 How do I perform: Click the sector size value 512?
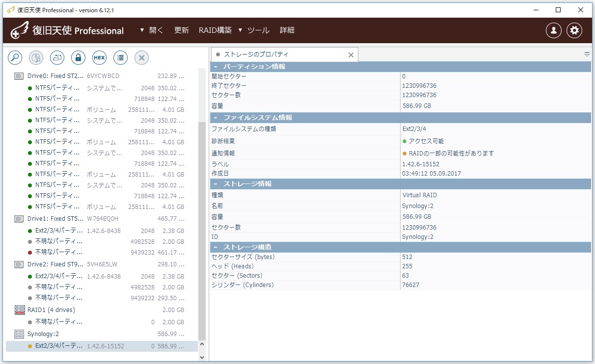(407, 257)
